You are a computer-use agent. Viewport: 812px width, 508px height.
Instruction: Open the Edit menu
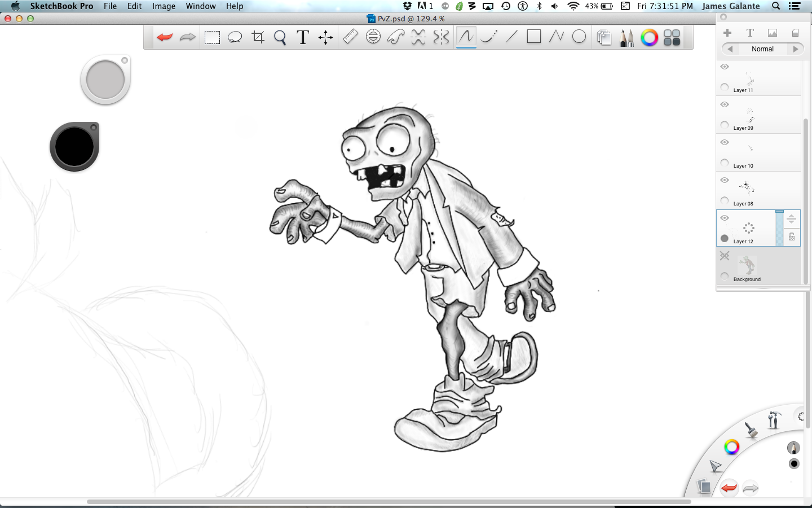click(134, 6)
